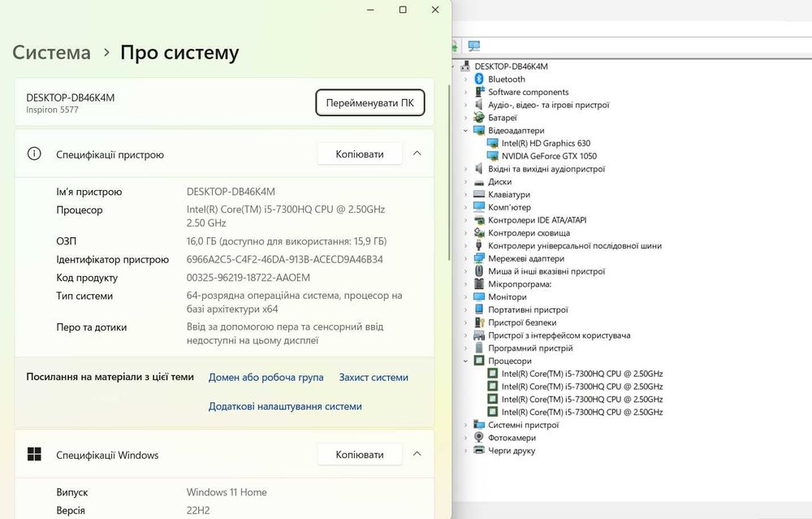The width and height of the screenshot is (812, 519).
Task: Collapse the Процесори tree node
Action: coord(465,361)
